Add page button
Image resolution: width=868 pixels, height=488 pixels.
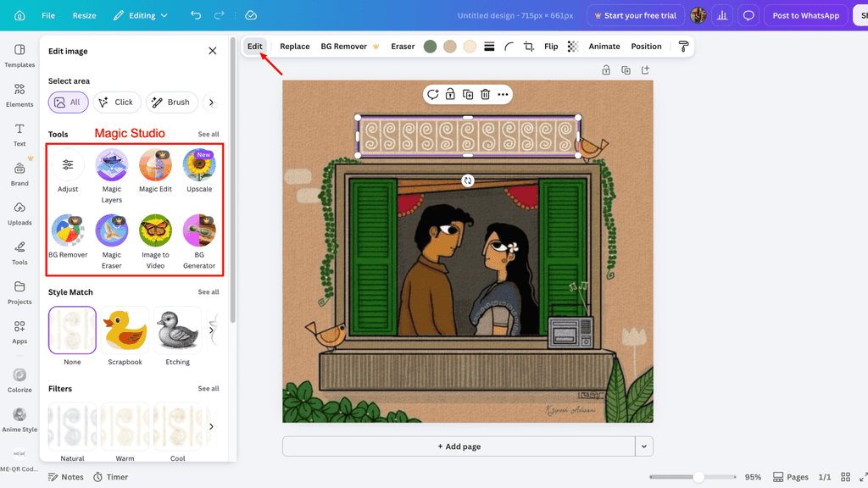pyautogui.click(x=459, y=446)
